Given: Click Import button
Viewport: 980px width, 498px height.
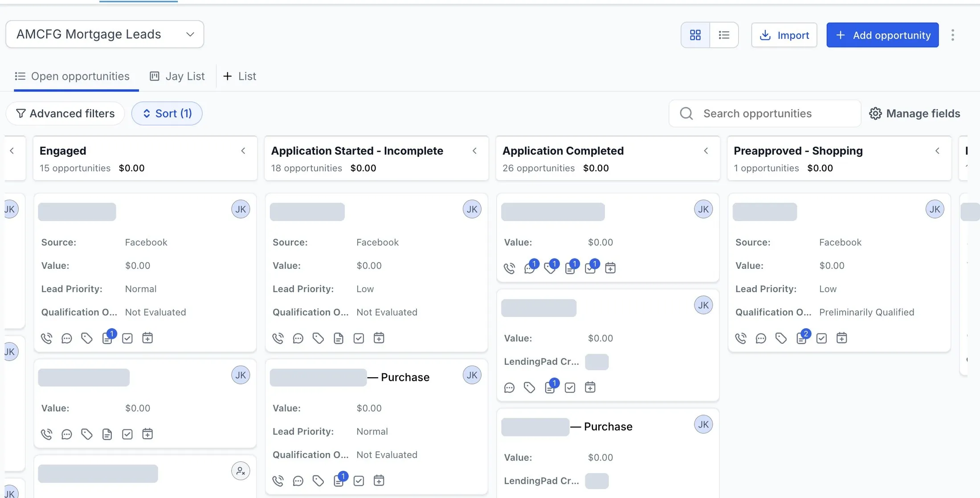Looking at the screenshot, I should pyautogui.click(x=784, y=35).
